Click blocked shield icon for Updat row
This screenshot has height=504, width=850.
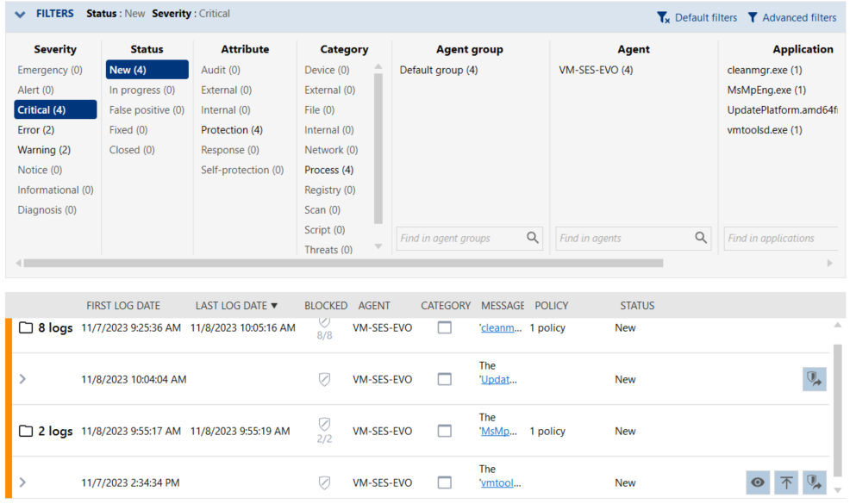[324, 379]
